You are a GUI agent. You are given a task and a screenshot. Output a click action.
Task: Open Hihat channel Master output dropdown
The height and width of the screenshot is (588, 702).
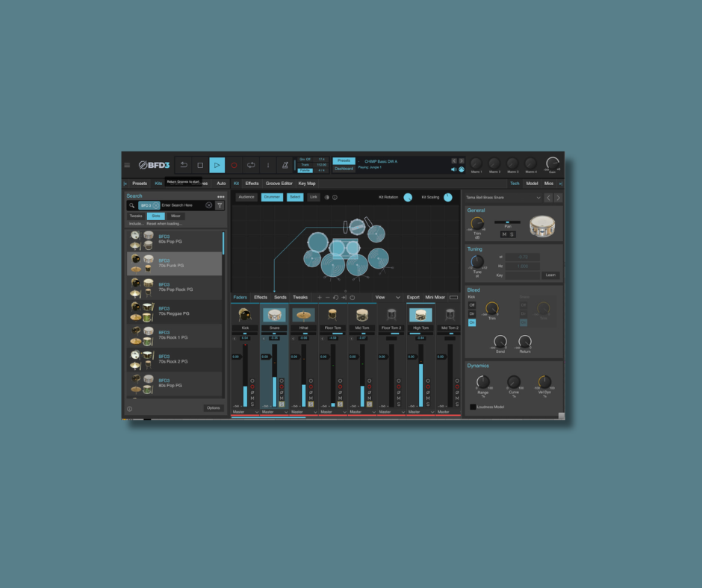tap(303, 412)
